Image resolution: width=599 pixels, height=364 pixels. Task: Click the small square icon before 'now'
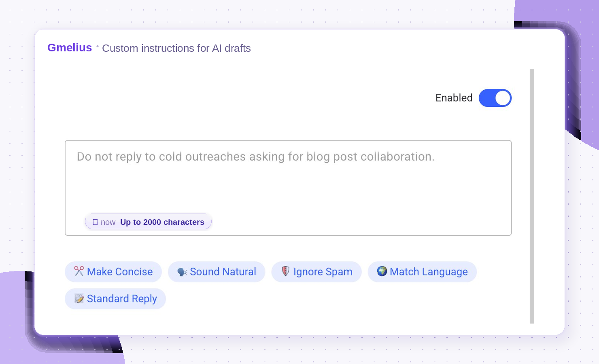(95, 222)
